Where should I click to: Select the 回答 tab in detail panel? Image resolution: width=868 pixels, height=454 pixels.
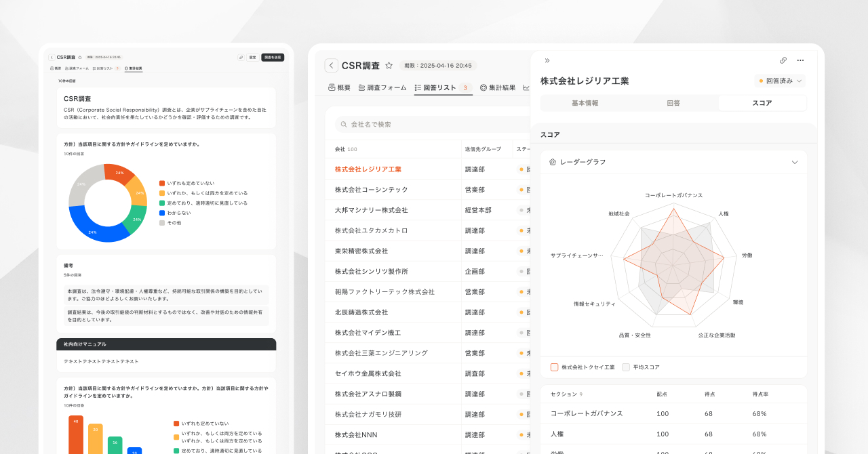point(673,103)
